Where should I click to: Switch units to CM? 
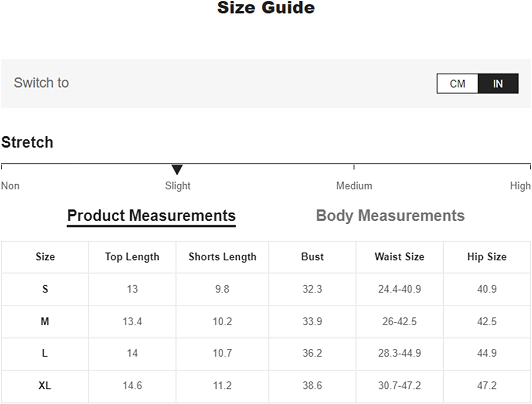pos(457,84)
